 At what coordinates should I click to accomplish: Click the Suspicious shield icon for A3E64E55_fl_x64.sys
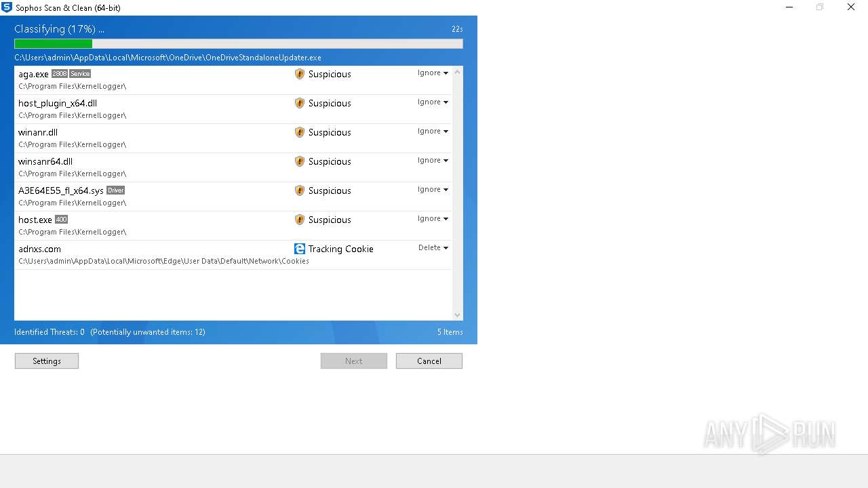300,190
